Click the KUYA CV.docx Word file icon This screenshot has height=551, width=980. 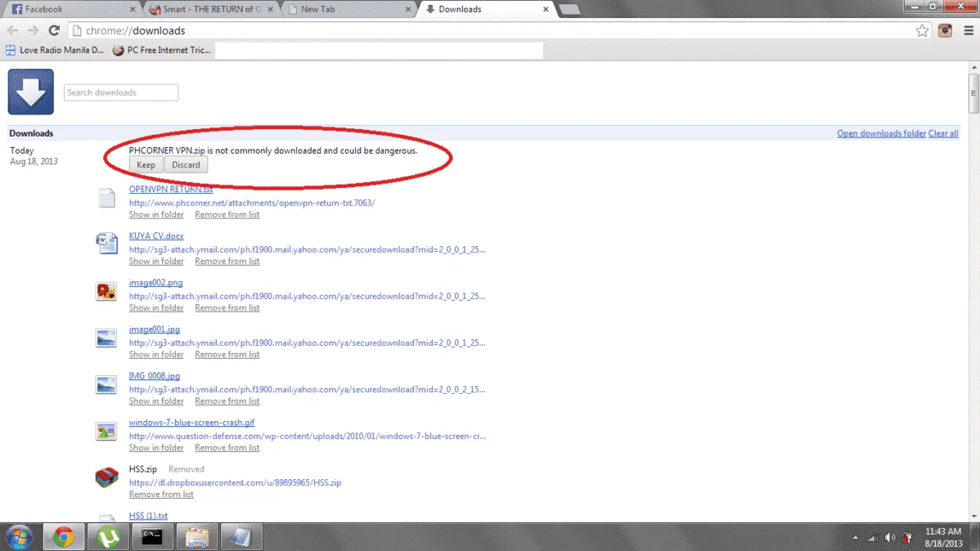(106, 243)
